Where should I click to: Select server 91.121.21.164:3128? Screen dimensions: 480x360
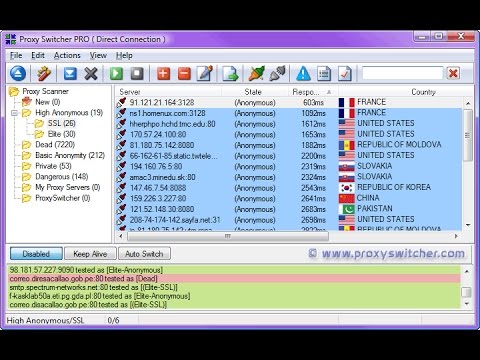(289, 102)
